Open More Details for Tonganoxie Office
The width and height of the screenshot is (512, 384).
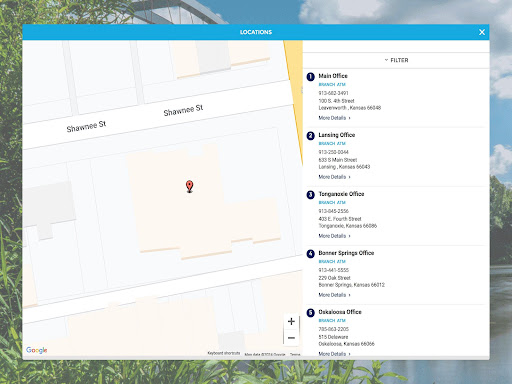[x=334, y=236]
